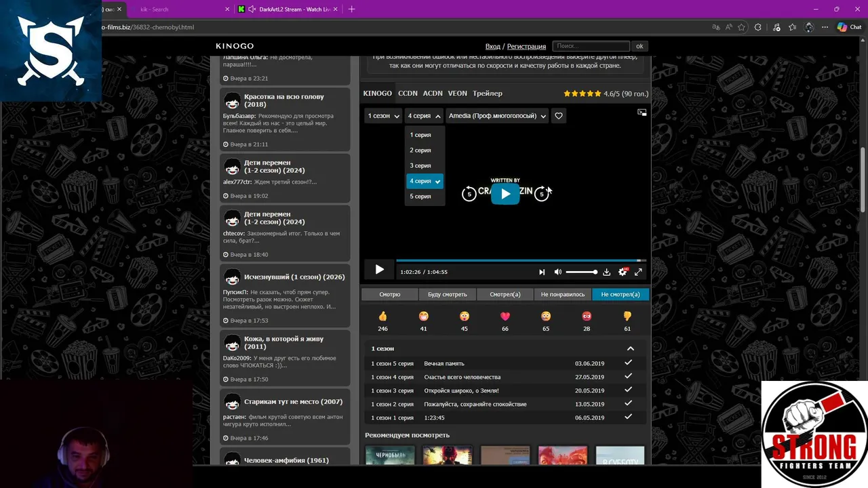Viewport: 868px width, 488px height.
Task: Start playback with the control bar play button
Action: (379, 270)
